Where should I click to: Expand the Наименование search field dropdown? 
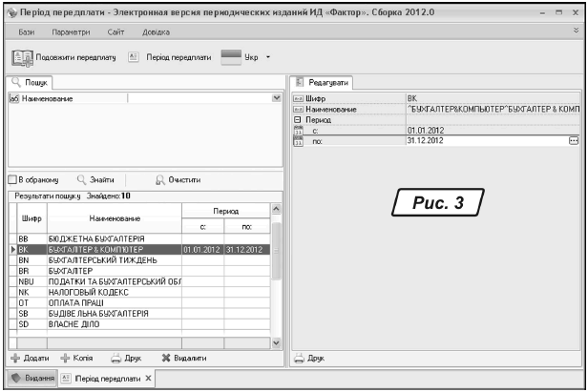(x=277, y=98)
